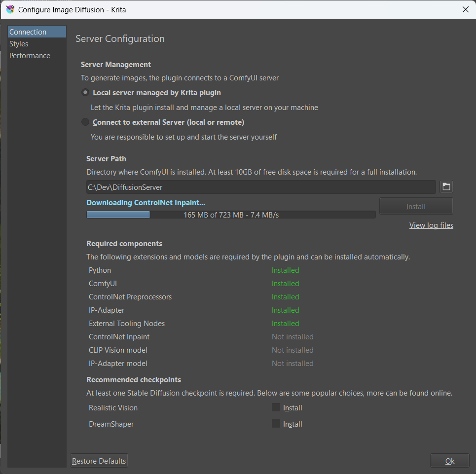The image size is (476, 474).
Task: Click Not installed status for IP-Adapter model
Action: (293, 363)
